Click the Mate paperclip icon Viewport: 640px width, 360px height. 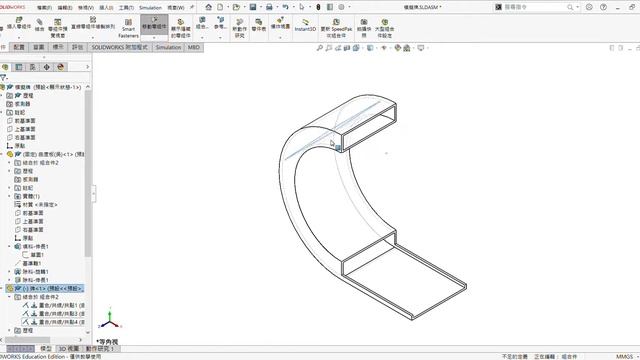pos(39,22)
